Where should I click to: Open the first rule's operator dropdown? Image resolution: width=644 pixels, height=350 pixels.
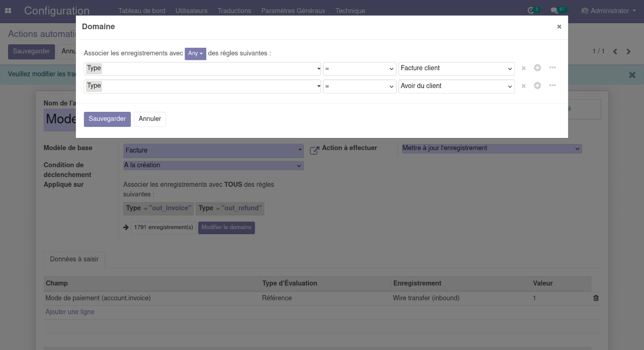coord(359,68)
